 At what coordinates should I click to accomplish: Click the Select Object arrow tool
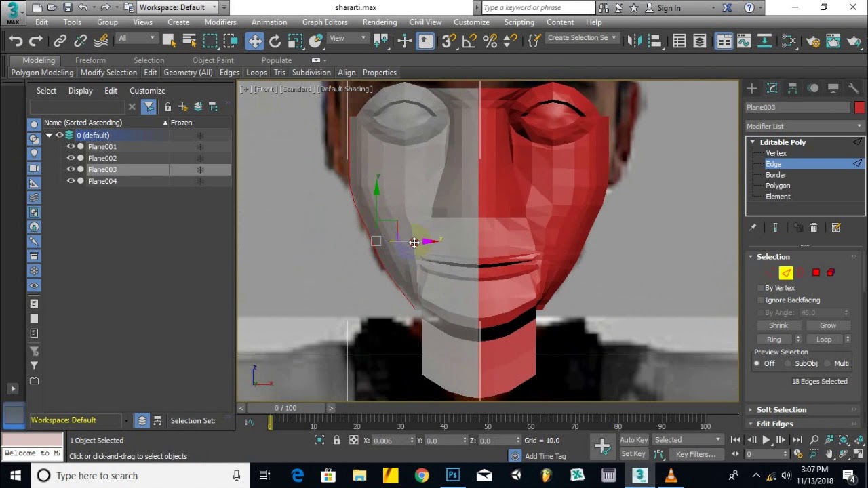pos(169,41)
